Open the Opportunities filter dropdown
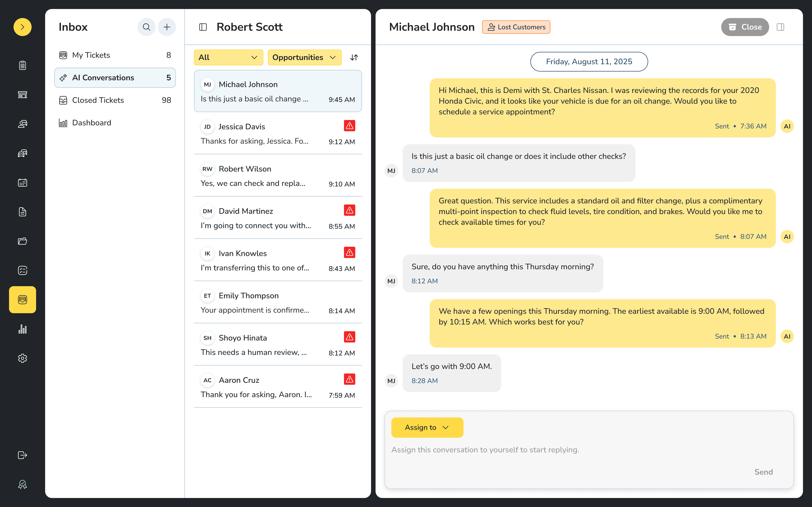The height and width of the screenshot is (507, 812). [304, 57]
